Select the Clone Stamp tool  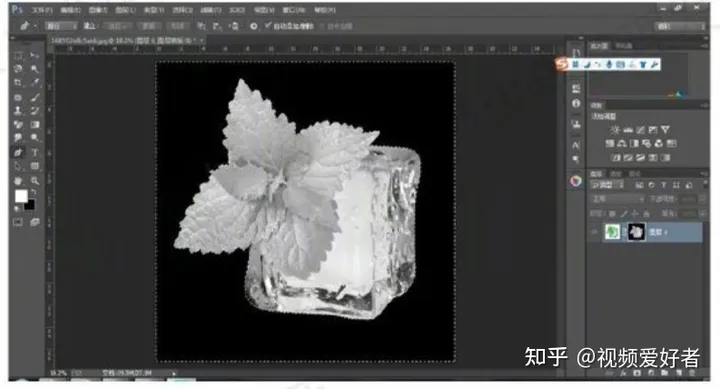18,111
